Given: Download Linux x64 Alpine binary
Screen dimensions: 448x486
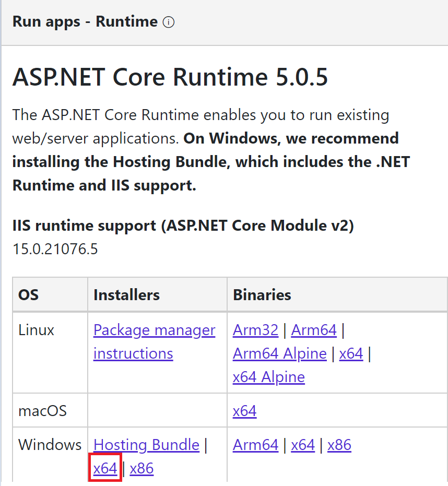Looking at the screenshot, I should click(x=269, y=377).
